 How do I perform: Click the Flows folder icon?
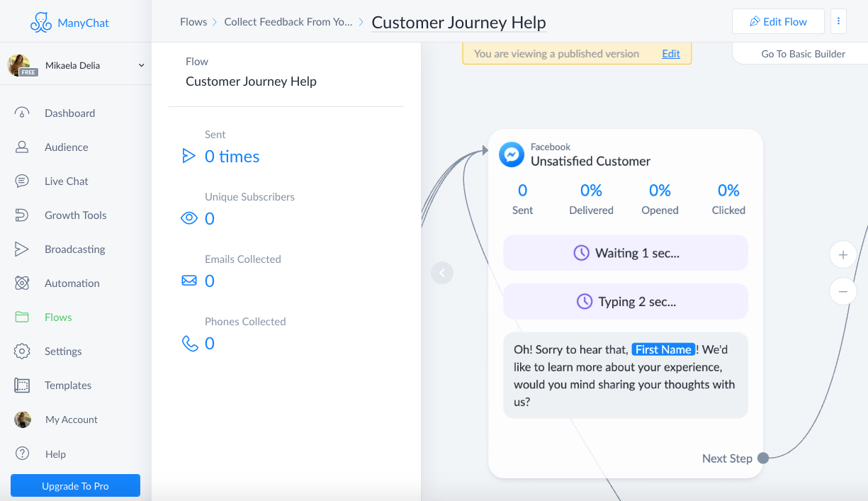pyautogui.click(x=22, y=317)
